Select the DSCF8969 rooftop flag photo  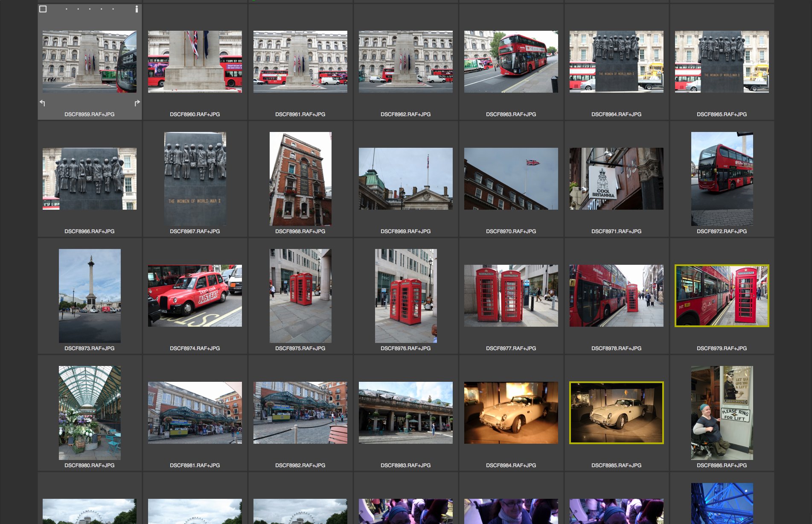click(406, 179)
